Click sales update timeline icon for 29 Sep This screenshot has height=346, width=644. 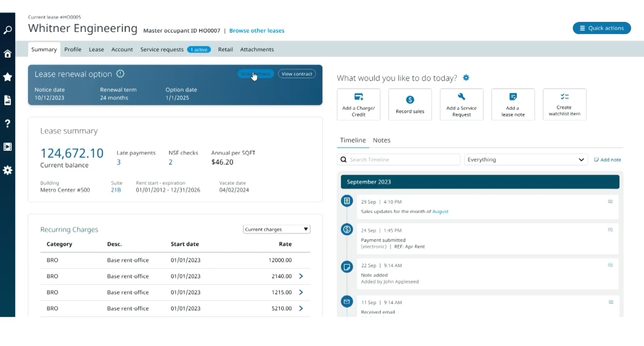point(347,201)
